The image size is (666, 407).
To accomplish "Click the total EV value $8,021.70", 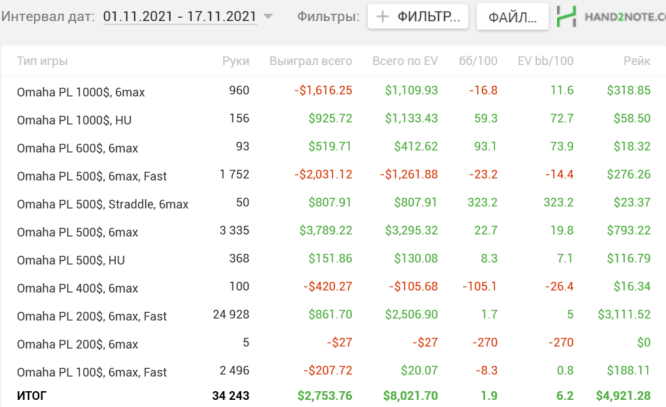I will (410, 396).
